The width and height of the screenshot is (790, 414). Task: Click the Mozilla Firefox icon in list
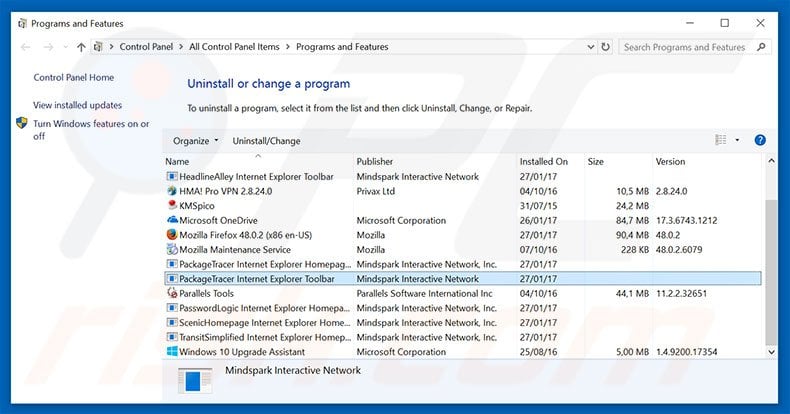172,235
